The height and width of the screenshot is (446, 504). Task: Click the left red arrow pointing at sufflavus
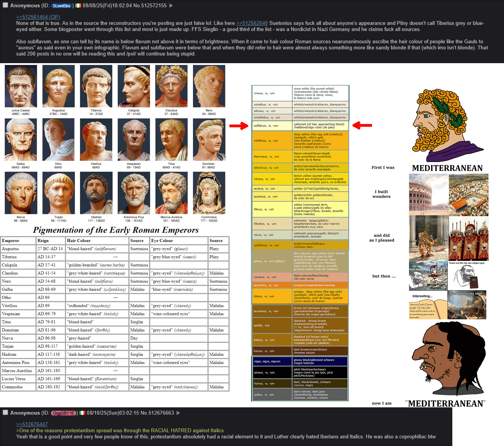pyautogui.click(x=238, y=126)
